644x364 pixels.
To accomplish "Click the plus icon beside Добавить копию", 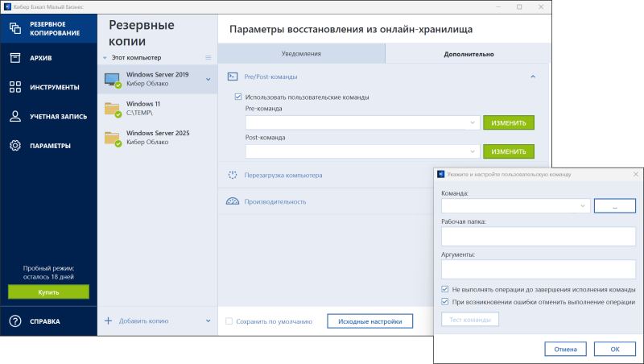I will coord(109,321).
